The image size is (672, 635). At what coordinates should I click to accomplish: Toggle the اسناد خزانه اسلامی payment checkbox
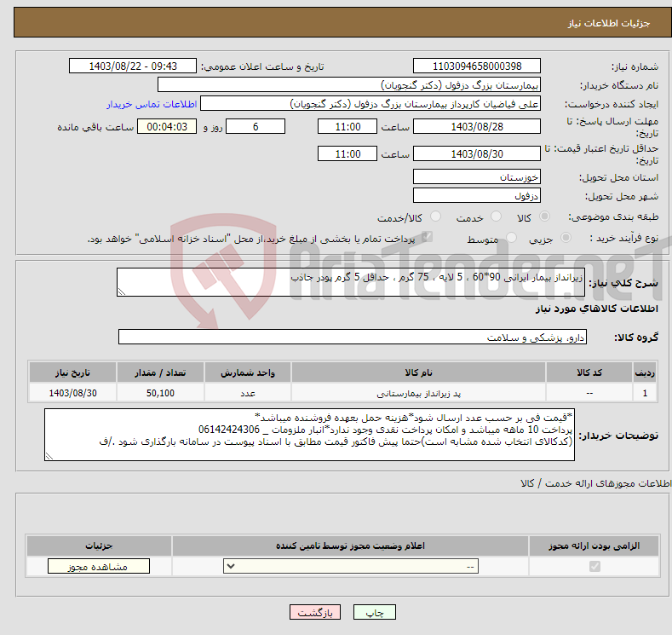427,237
